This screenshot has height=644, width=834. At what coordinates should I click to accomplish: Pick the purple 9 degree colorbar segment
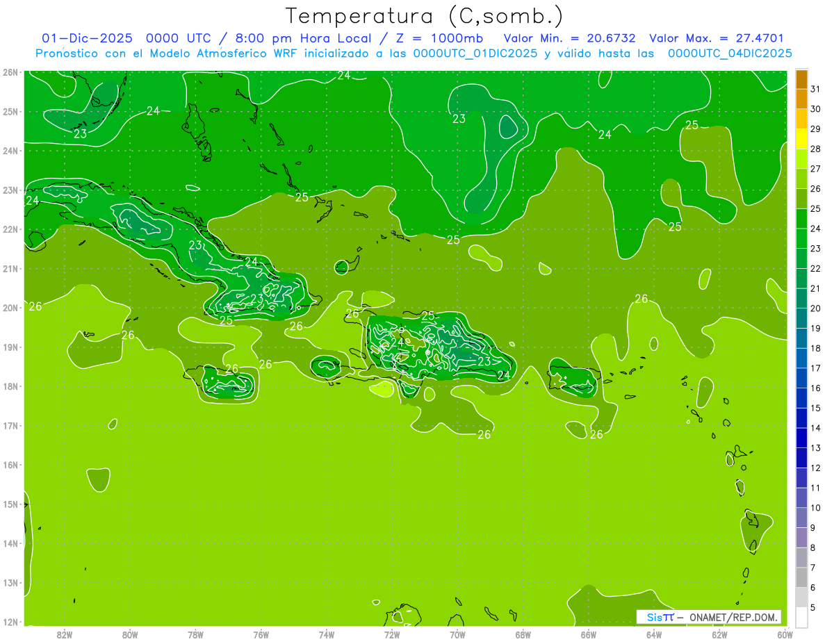(801, 518)
